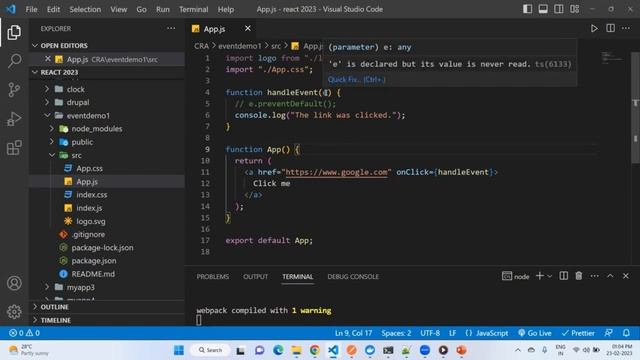Switch to the Problems tab
Viewport: 640px width, 360px height.
pos(213,276)
